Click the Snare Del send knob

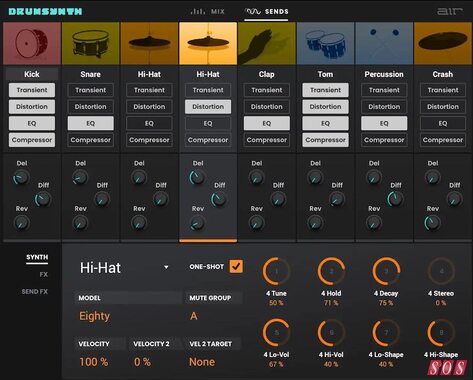(x=80, y=178)
